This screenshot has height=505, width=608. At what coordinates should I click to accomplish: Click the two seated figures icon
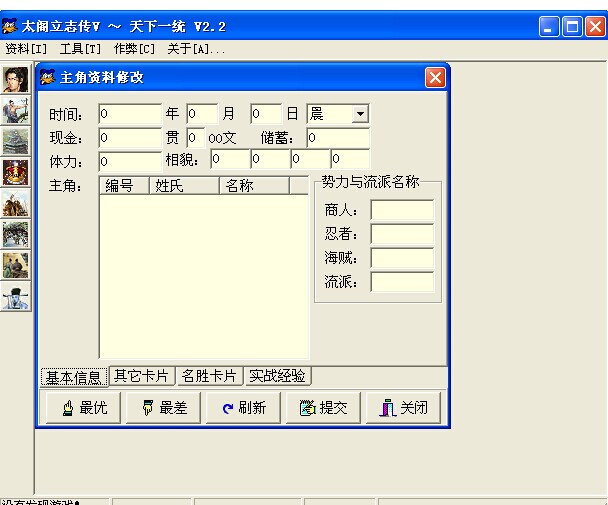pyautogui.click(x=15, y=265)
